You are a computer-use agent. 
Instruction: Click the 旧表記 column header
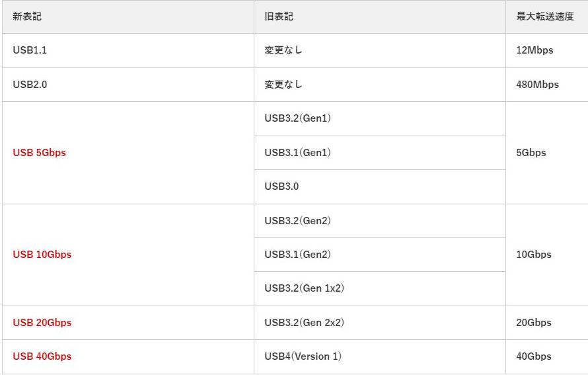coord(279,17)
